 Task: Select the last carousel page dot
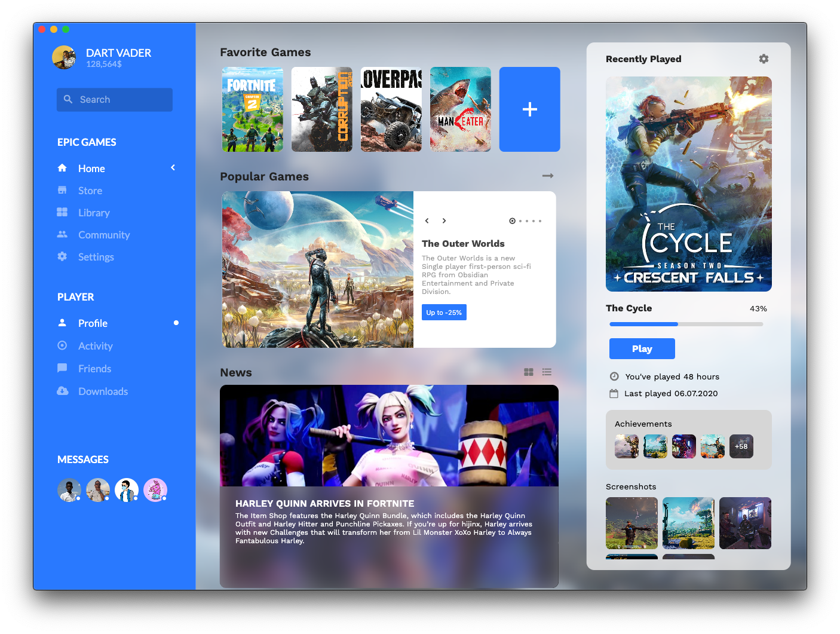click(x=540, y=221)
